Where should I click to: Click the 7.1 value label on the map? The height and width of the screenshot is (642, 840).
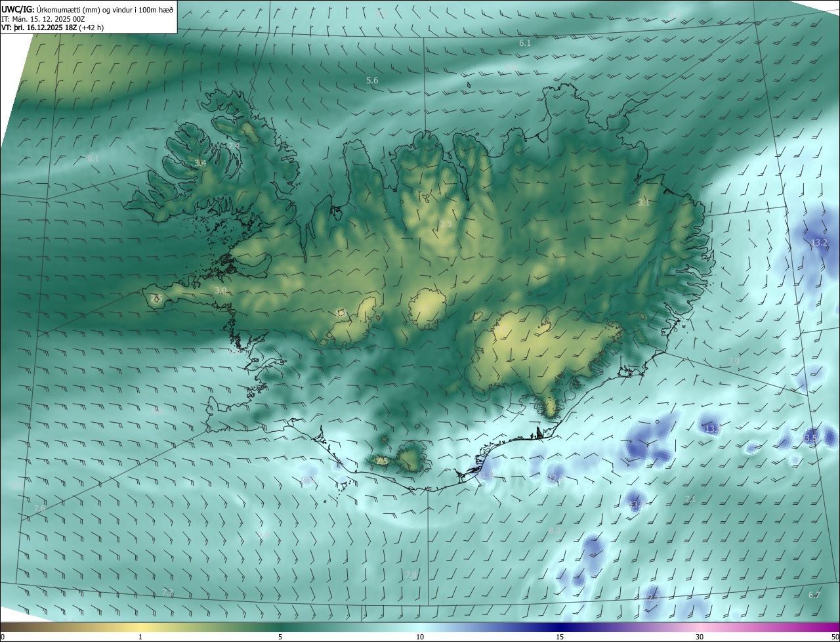click(x=690, y=500)
